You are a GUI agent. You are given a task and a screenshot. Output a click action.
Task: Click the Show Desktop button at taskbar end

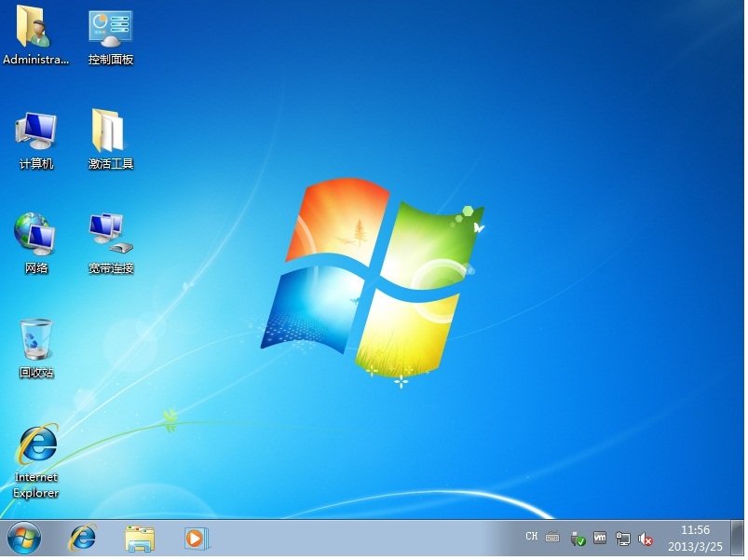pos(737,539)
